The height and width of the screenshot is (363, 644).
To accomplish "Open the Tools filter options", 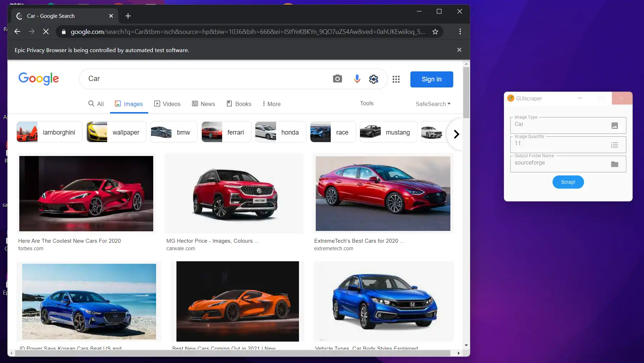I will pos(366,103).
